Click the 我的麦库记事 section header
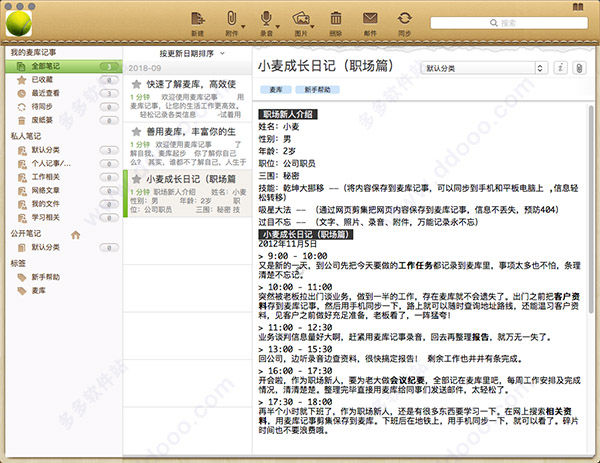 click(33, 52)
